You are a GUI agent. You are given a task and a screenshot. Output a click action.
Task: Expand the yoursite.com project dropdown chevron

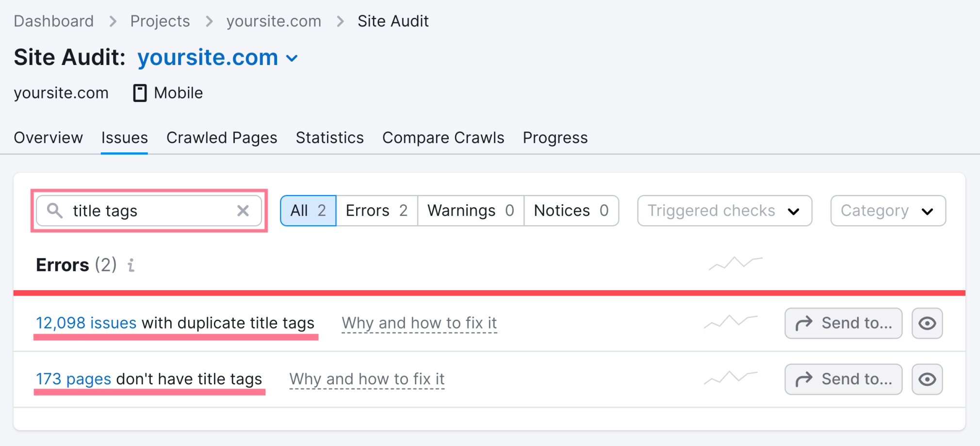click(292, 59)
